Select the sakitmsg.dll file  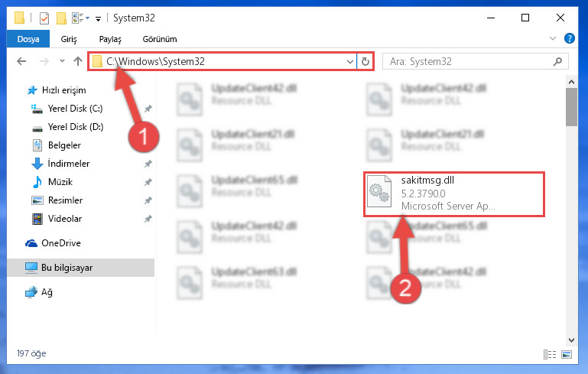click(x=453, y=194)
